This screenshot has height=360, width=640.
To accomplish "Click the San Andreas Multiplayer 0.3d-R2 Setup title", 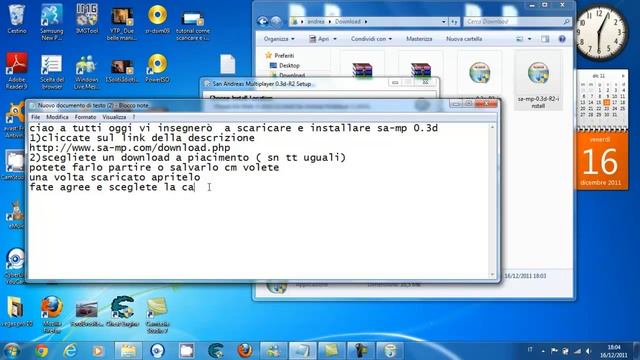I will (x=262, y=84).
